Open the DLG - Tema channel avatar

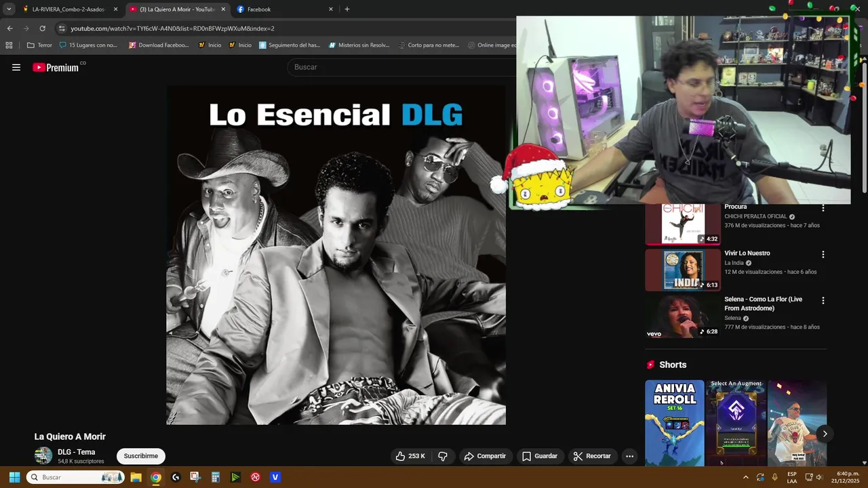[43, 455]
